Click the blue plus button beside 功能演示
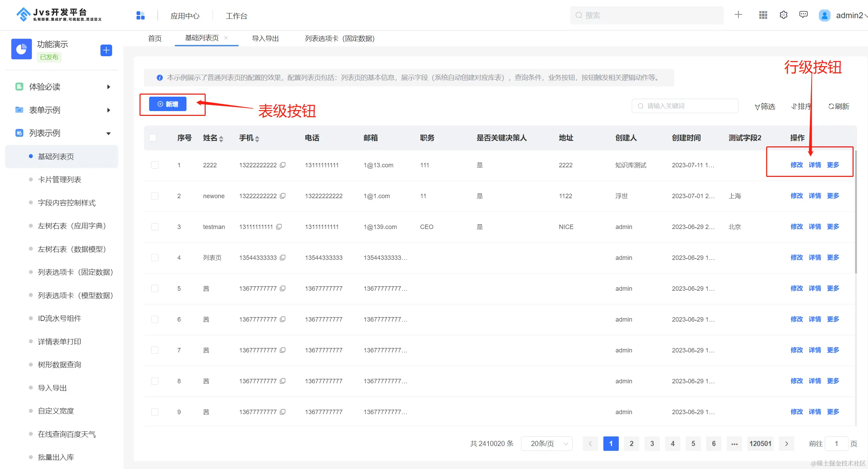The width and height of the screenshot is (868, 469). [106, 50]
